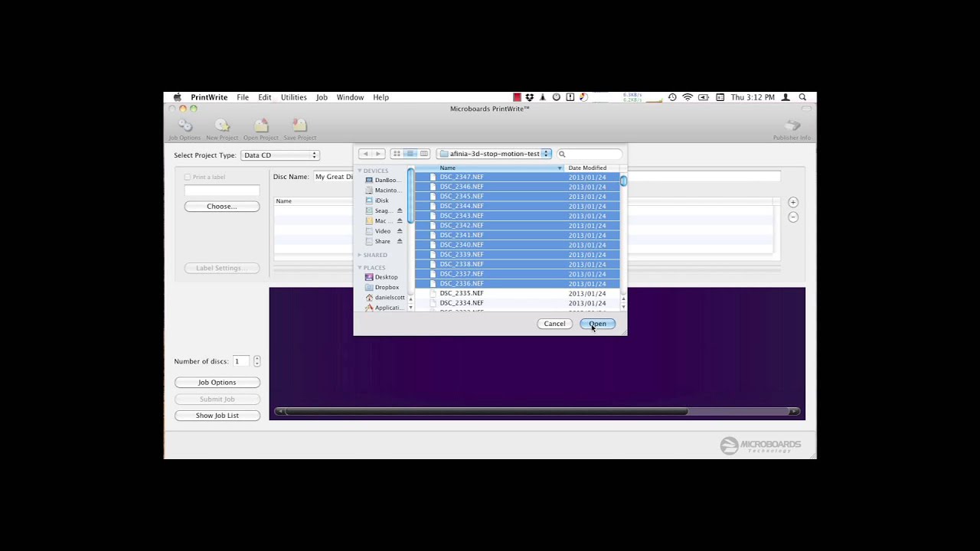Go back in the file dialog
Viewport: 980px width, 551px height.
tap(365, 154)
